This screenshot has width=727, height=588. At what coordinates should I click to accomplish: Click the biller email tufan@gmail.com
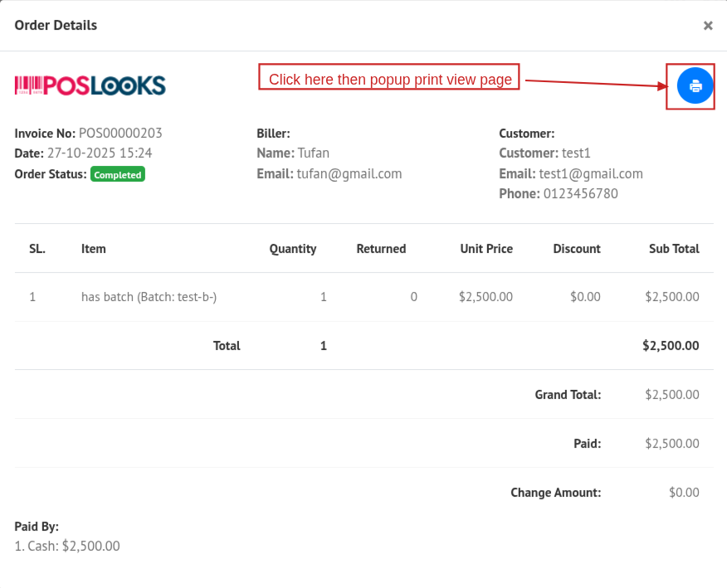click(349, 174)
